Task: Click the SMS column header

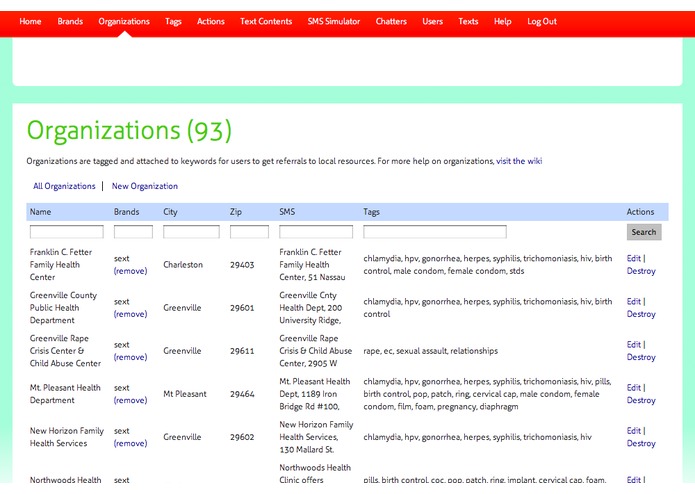Action: coord(287,212)
